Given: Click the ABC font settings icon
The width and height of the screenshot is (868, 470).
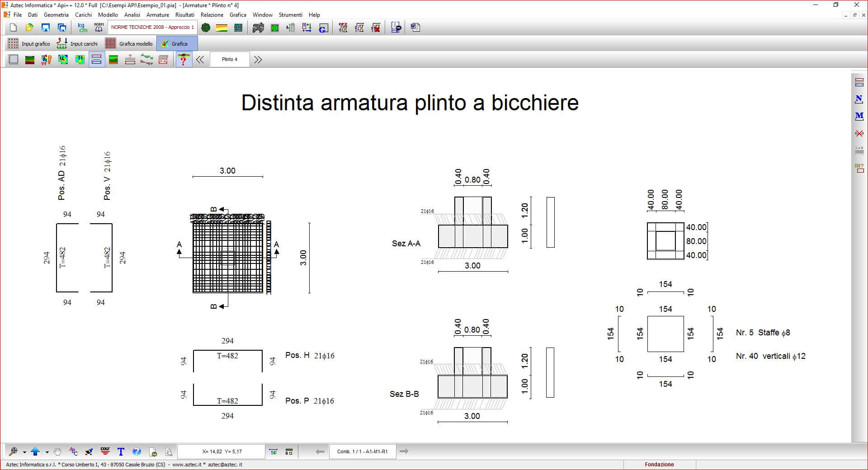Looking at the screenshot, I should tap(73, 451).
